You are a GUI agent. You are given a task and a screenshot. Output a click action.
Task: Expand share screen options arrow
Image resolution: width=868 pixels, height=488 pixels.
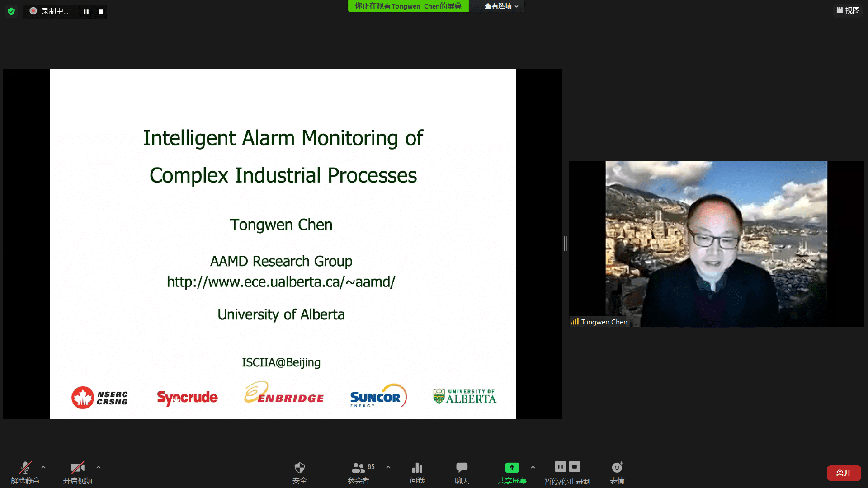click(533, 467)
